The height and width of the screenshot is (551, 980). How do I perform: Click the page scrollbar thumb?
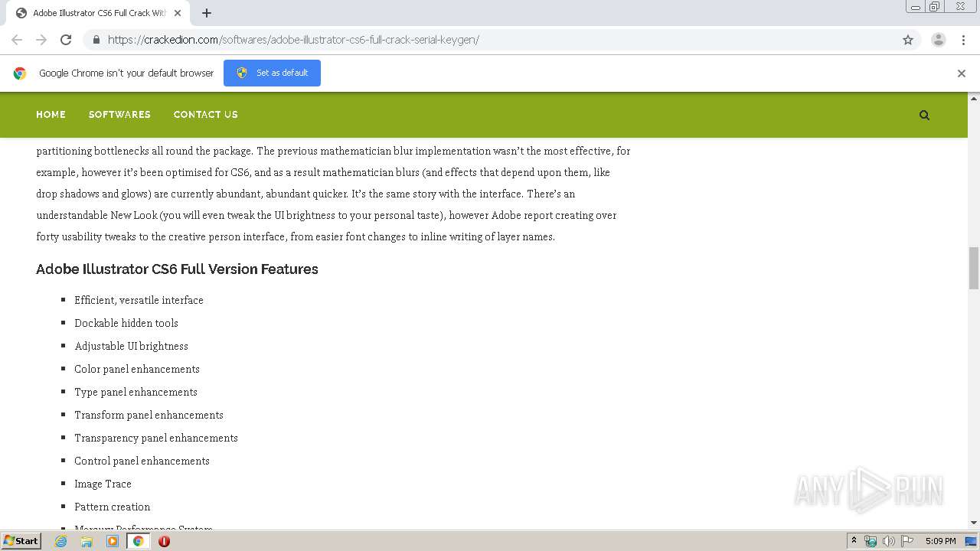pos(974,269)
